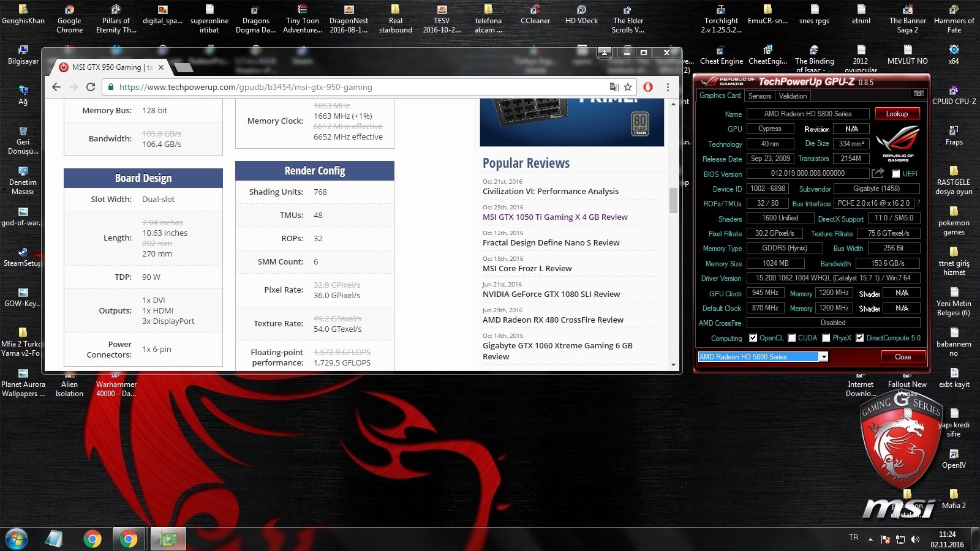Click the power supply ad banner image
The height and width of the screenshot is (551, 980).
[x=572, y=122]
